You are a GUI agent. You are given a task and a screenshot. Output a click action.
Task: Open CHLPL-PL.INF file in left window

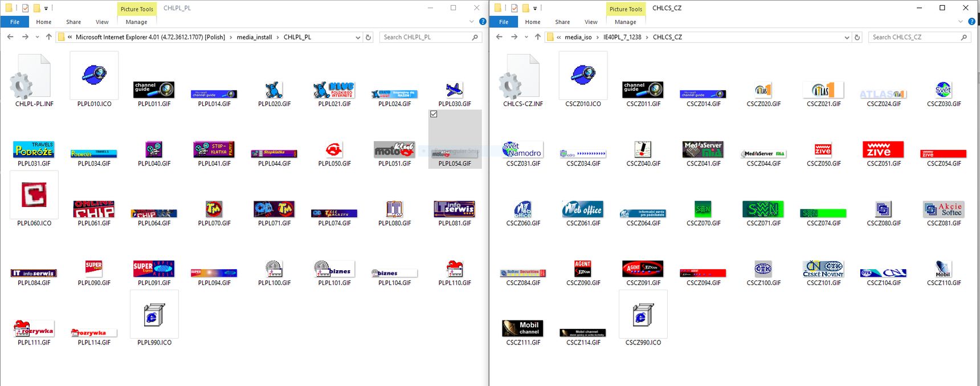pos(34,80)
